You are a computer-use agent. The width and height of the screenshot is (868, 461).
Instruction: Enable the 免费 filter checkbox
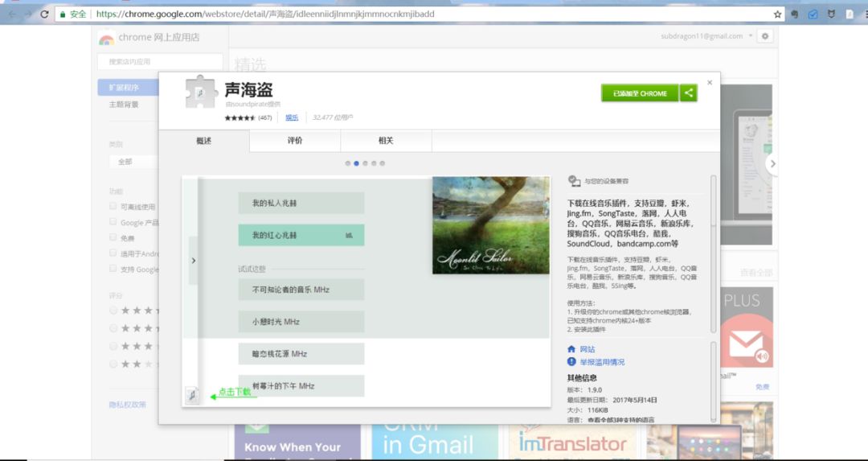point(113,237)
